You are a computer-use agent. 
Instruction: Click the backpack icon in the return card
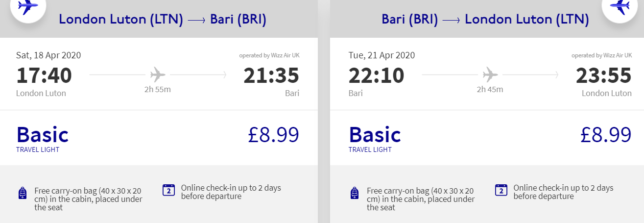[x=355, y=193]
